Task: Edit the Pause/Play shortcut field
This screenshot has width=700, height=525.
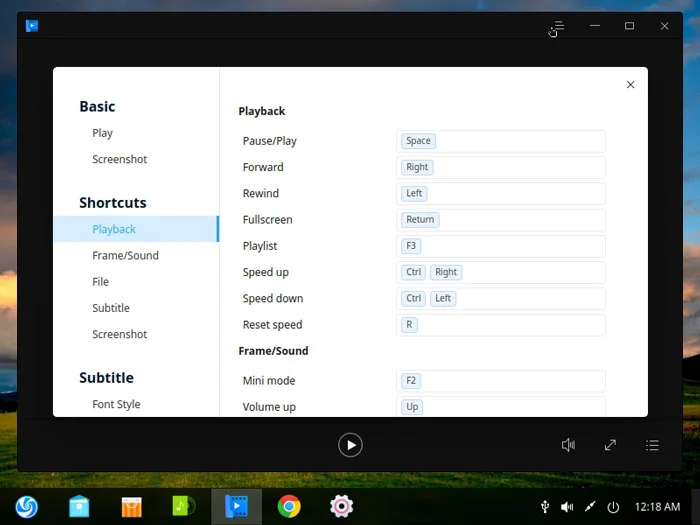Action: [500, 141]
